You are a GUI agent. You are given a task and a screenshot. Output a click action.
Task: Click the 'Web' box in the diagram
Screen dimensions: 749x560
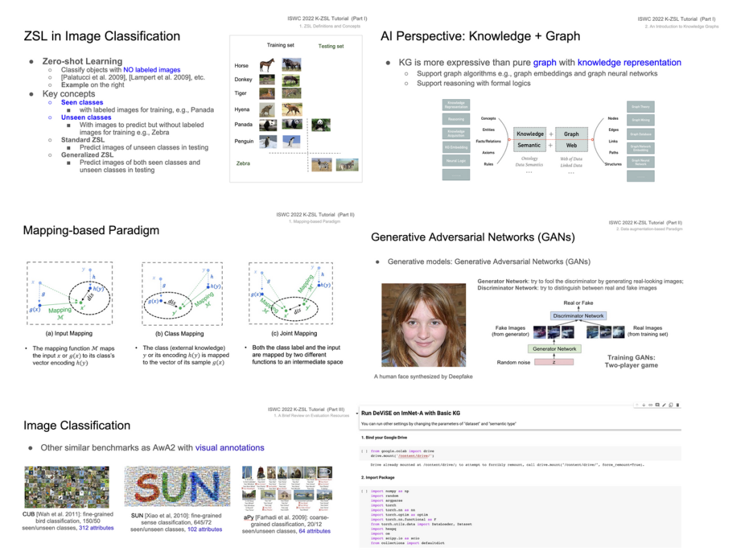click(x=571, y=145)
